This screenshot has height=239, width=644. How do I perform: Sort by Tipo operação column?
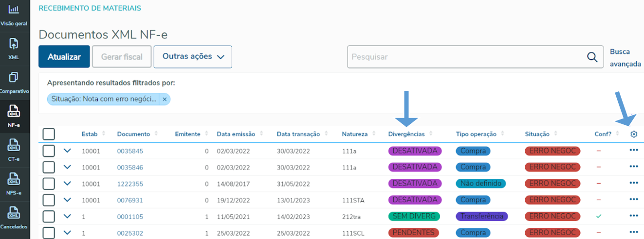[479, 134]
